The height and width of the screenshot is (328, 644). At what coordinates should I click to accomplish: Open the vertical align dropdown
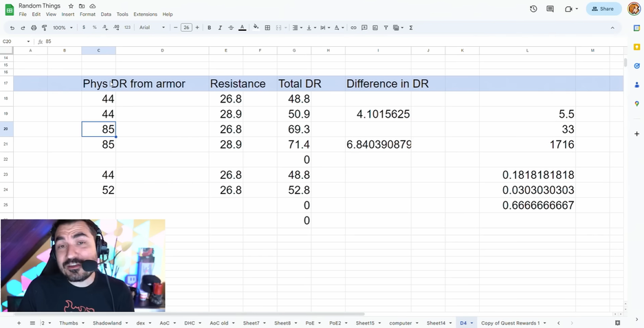pos(311,28)
